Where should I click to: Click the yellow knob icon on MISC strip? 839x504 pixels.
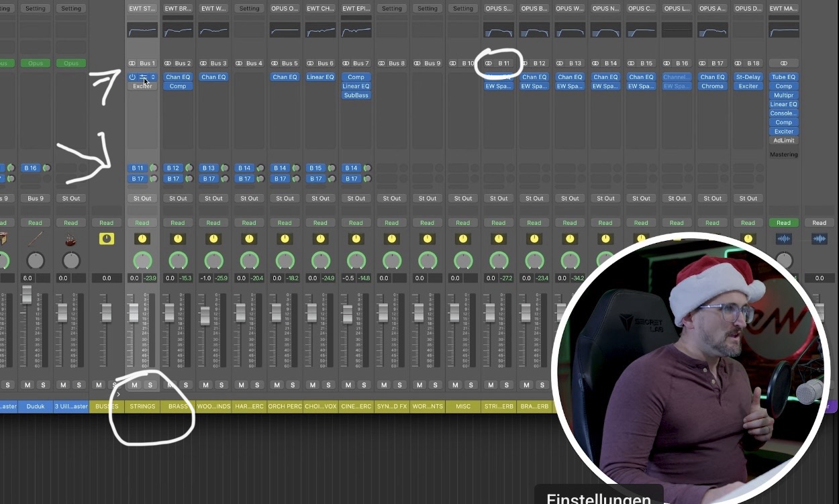[x=462, y=238]
